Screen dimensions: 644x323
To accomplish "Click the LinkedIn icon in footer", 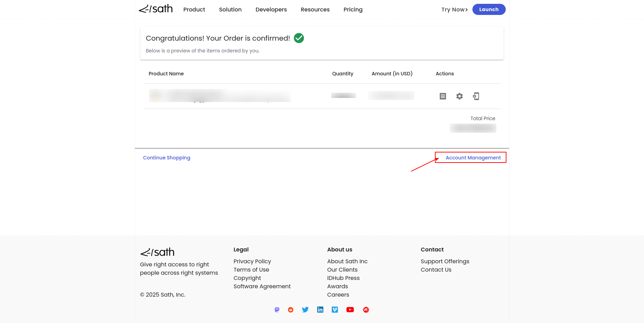I will tap(320, 310).
